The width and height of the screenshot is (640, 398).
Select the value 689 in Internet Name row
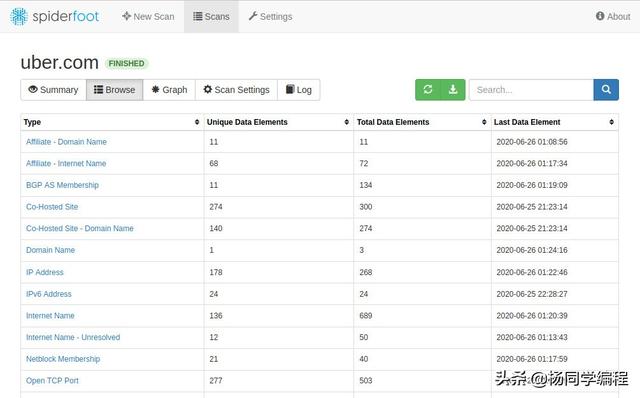pos(366,316)
